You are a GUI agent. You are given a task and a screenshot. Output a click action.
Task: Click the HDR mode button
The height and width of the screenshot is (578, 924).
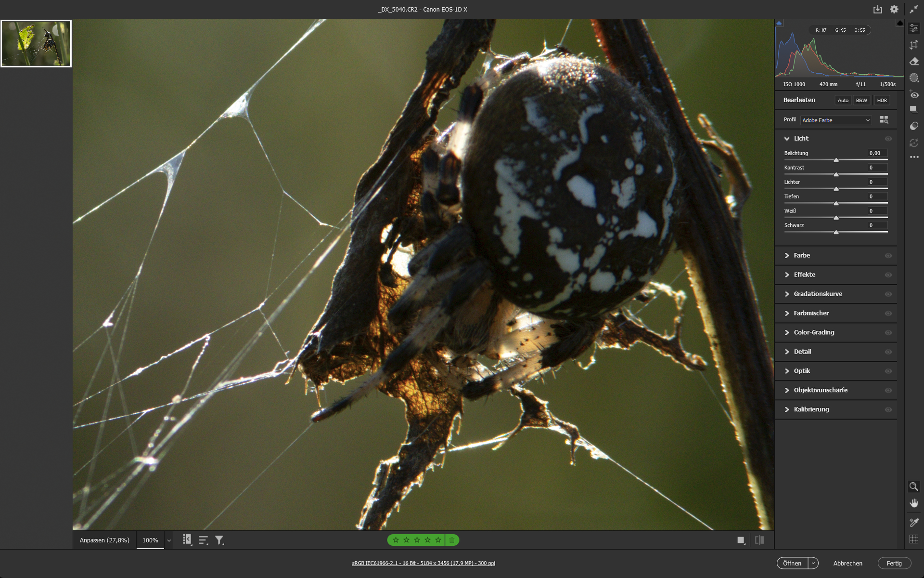[882, 100]
